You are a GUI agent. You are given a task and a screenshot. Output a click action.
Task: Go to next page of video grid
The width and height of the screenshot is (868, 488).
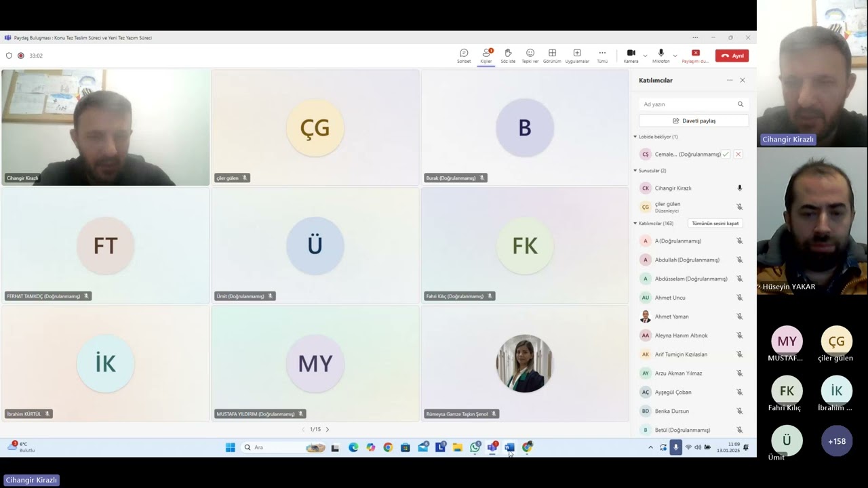pos(328,430)
